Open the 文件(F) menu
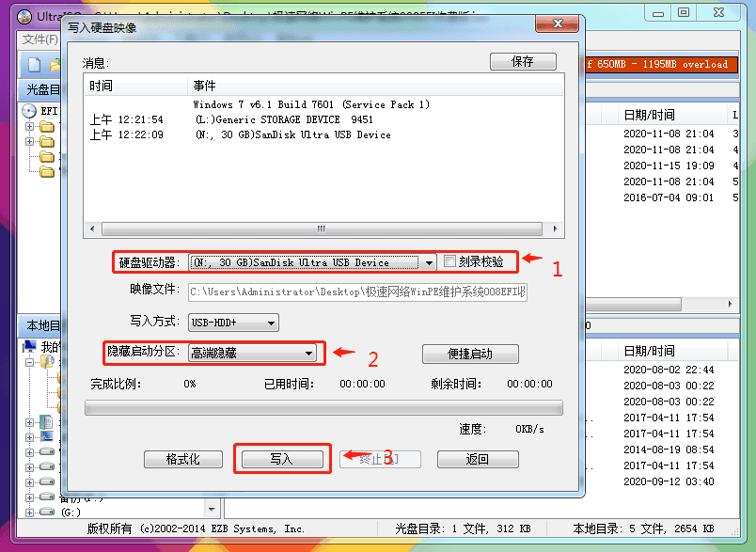The height and width of the screenshot is (552, 756). pos(40,38)
